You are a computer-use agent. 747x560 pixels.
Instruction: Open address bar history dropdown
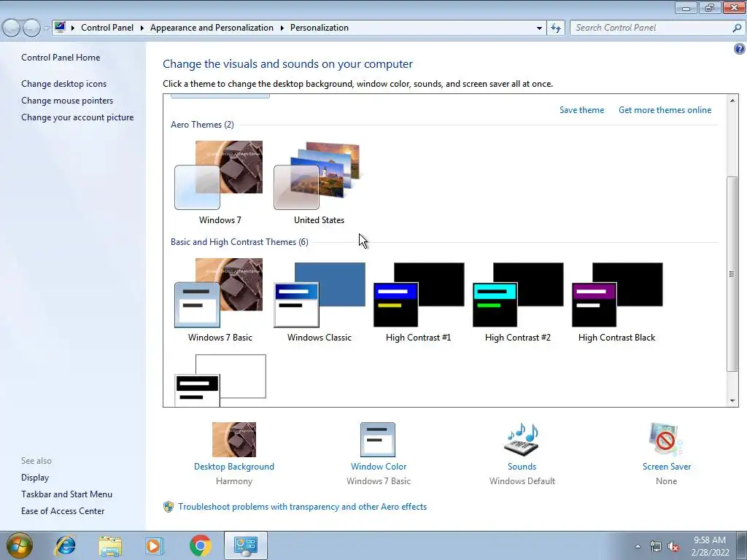point(539,28)
